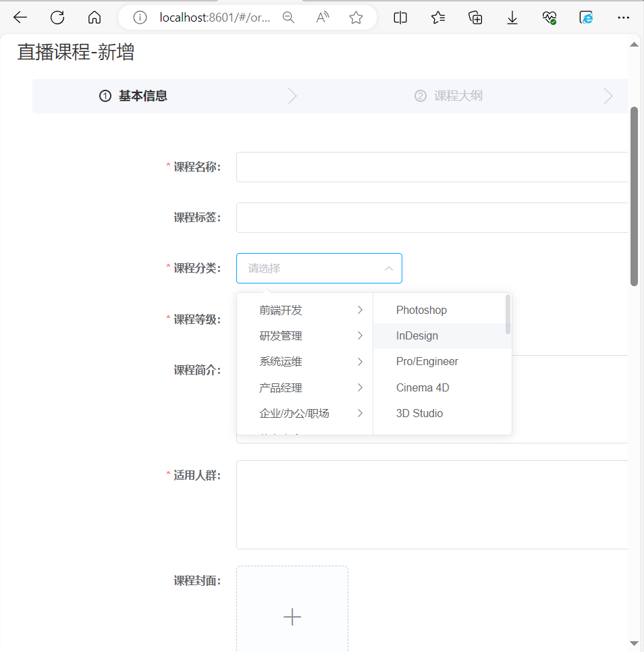Click the zoom out magnifier icon

click(x=288, y=18)
